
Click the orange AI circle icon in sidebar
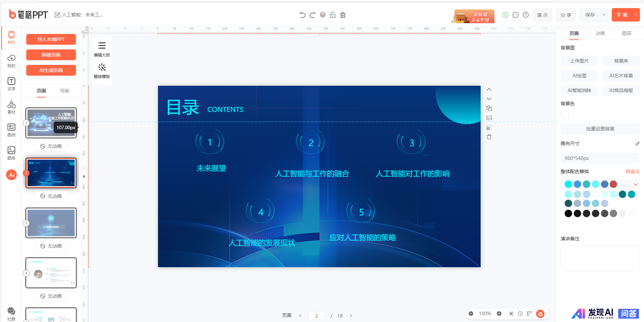11,175
